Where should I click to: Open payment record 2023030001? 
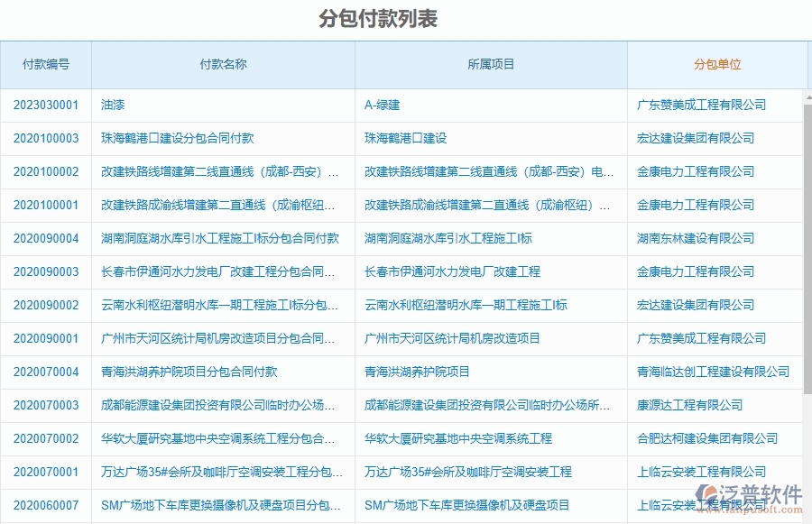click(x=44, y=105)
